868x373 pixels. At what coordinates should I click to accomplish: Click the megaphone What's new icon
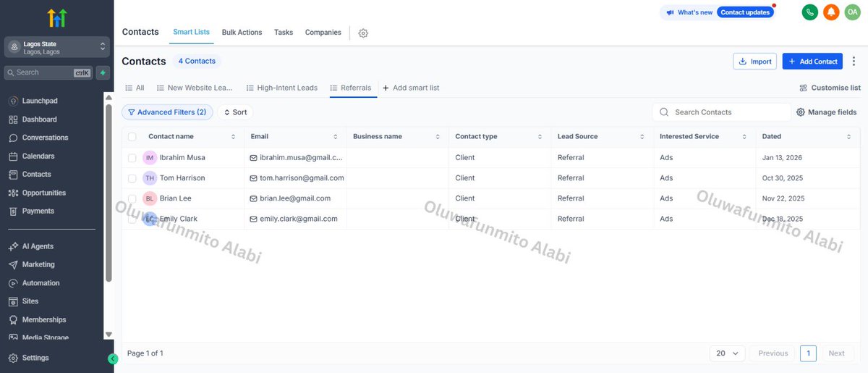pos(670,12)
